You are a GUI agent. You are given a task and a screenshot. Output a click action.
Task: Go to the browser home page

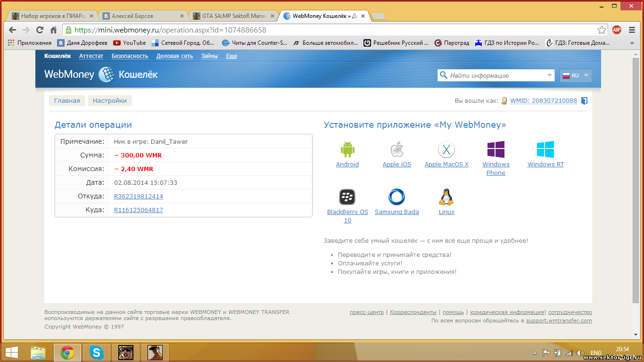point(53,30)
